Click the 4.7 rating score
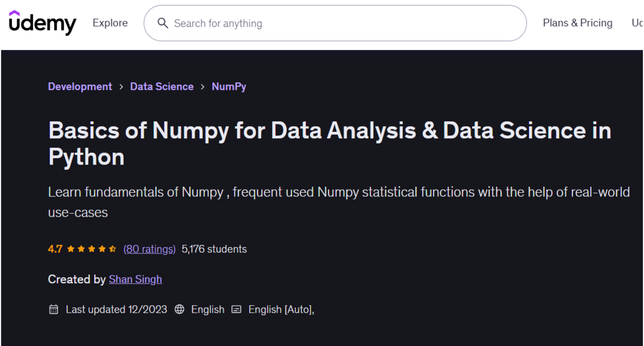 click(x=55, y=249)
